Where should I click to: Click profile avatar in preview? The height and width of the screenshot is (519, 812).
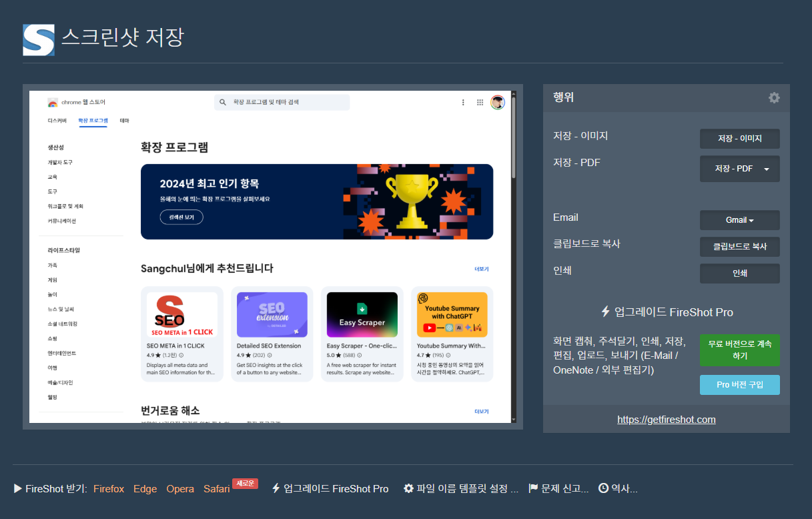point(498,102)
